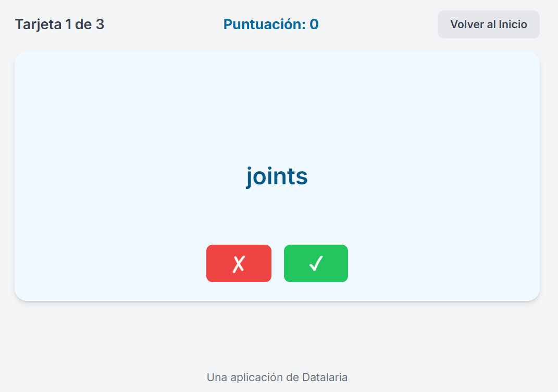Click the blue vocabulary word on the card
Image resolution: width=558 pixels, height=392 pixels.
point(277,176)
